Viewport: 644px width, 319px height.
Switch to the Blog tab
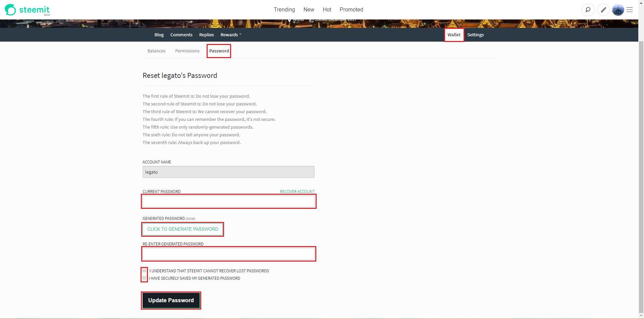159,35
